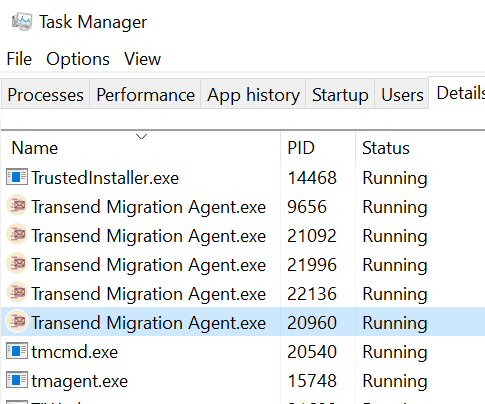Click icon of Transend Migration Agent PID 9656
This screenshot has height=404, width=485.
[17, 206]
